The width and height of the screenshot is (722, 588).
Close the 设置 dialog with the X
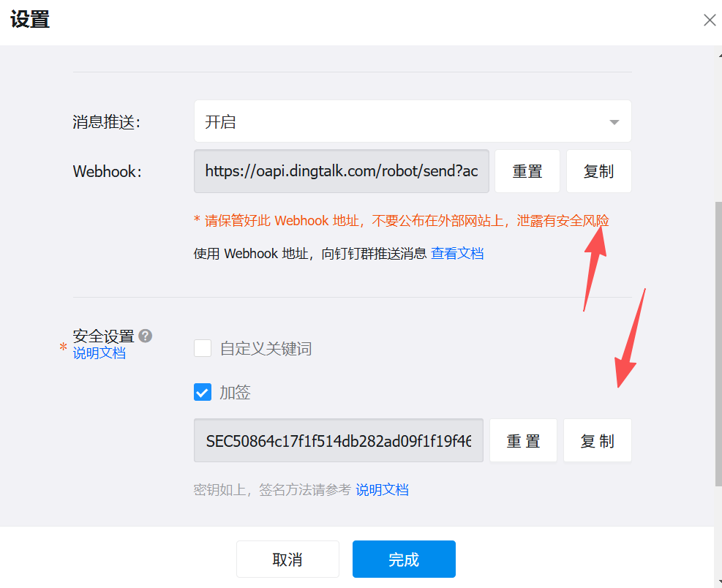709,20
